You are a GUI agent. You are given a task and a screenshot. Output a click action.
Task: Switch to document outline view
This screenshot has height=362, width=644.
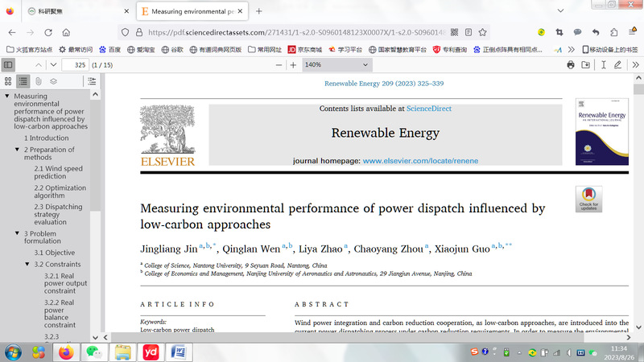23,81
